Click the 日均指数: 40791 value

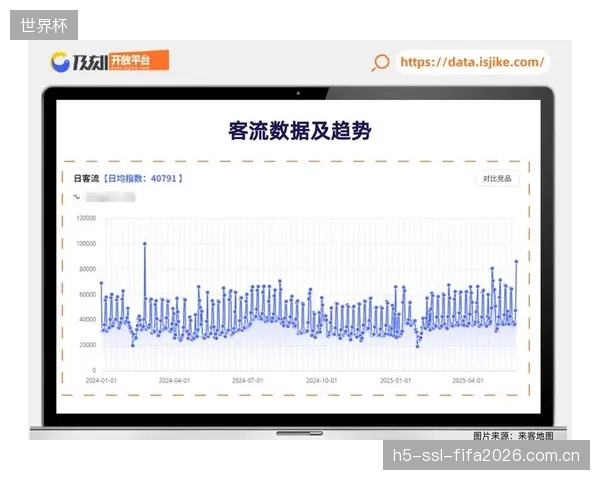coord(144,178)
